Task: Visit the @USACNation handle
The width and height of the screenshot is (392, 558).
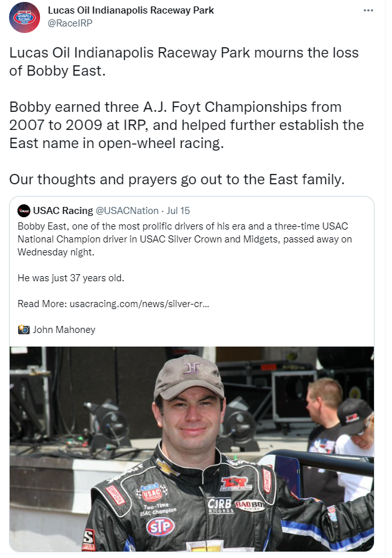Action: (127, 211)
